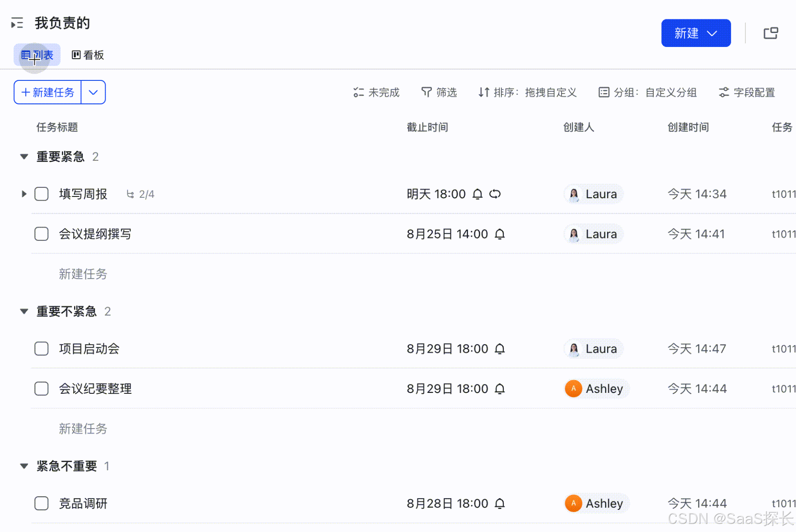Switch to the 列表 view tab
The width and height of the screenshot is (796, 532).
coord(37,55)
